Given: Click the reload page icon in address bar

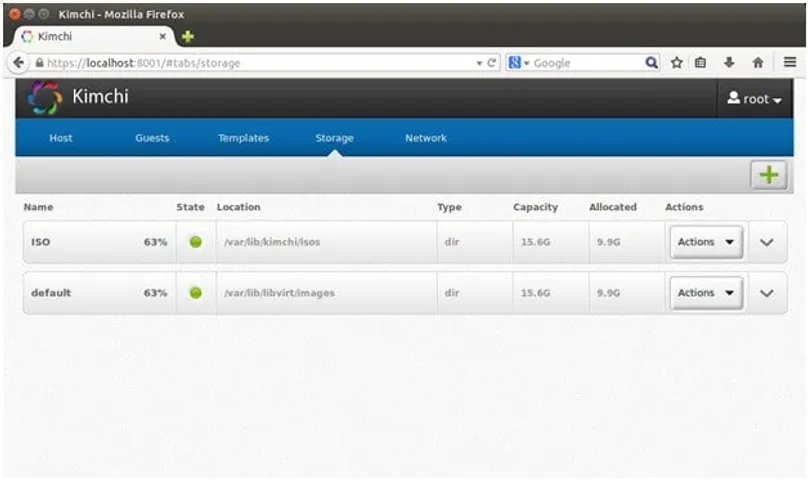Looking at the screenshot, I should click(x=492, y=62).
